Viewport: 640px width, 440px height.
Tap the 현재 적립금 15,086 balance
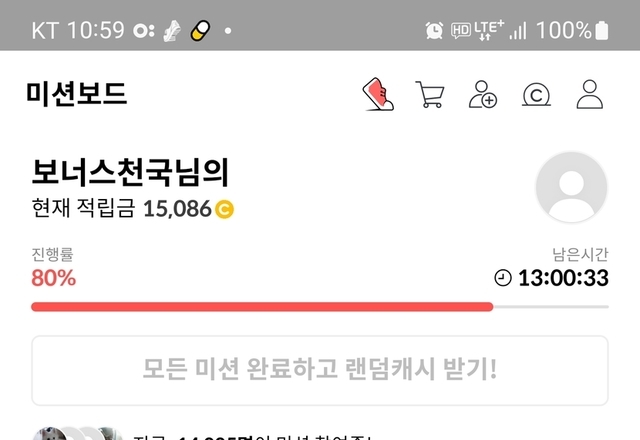coord(133,209)
